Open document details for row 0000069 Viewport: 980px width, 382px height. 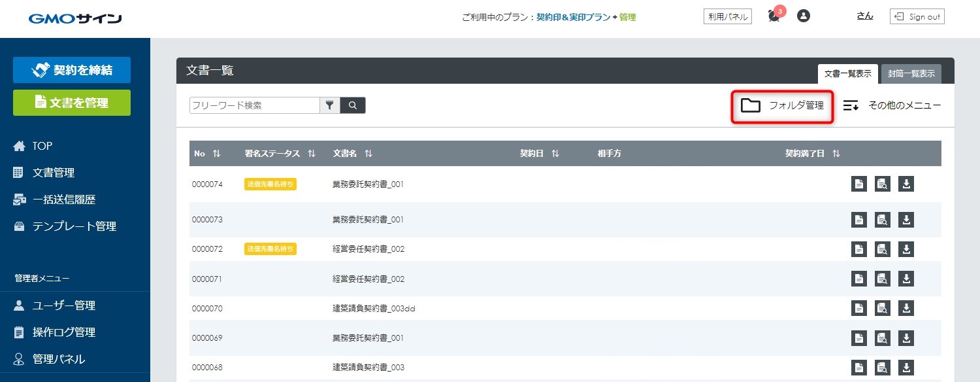[x=859, y=338]
